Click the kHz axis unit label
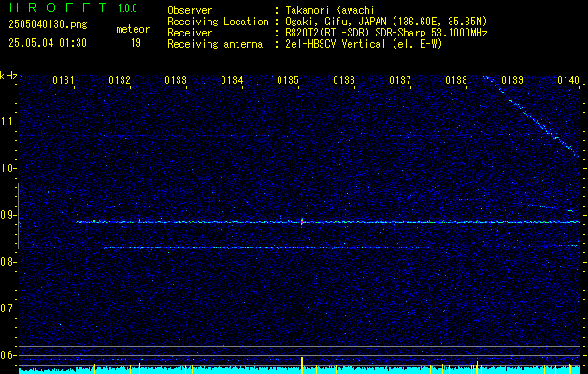This screenshot has width=588, height=374. (8, 76)
